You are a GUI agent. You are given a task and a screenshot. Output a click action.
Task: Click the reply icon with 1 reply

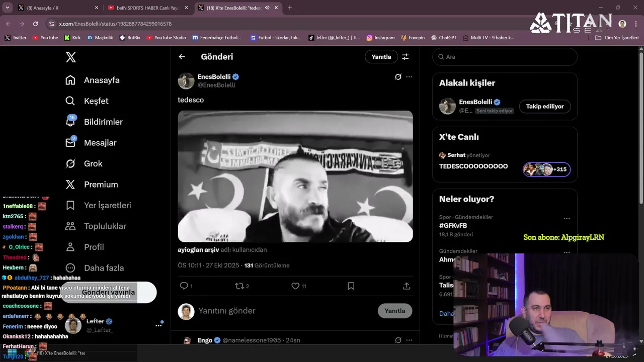[x=186, y=286]
